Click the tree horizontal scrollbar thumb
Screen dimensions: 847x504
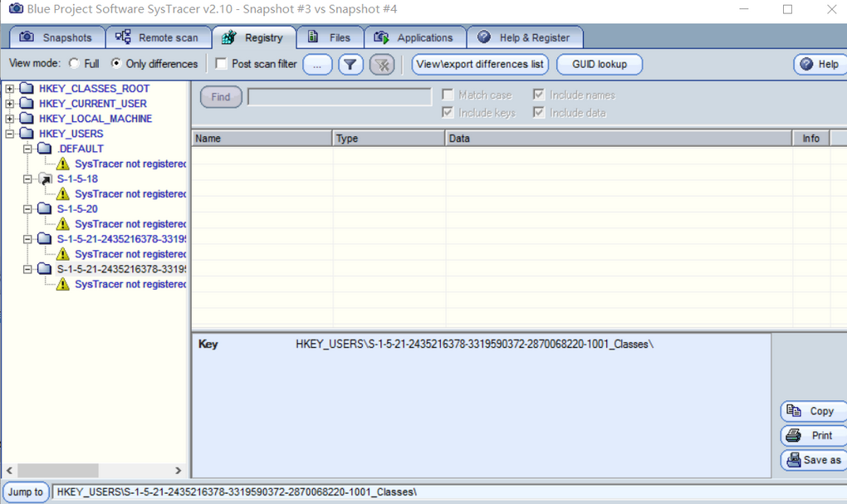point(58,471)
